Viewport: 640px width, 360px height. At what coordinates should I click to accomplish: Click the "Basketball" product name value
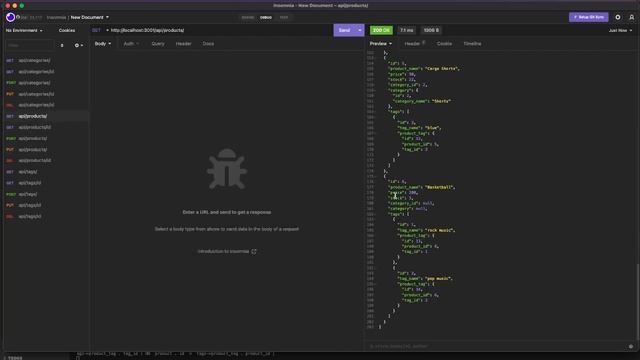click(439, 187)
